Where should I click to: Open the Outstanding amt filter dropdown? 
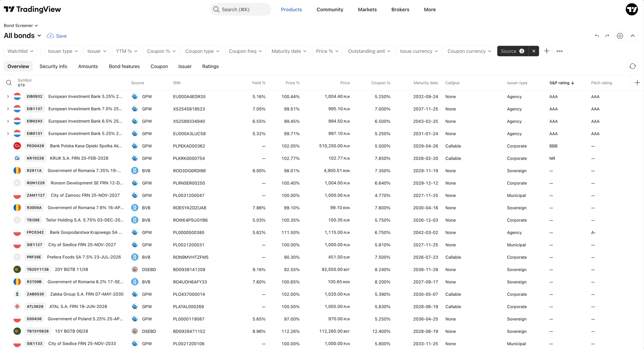click(x=369, y=51)
